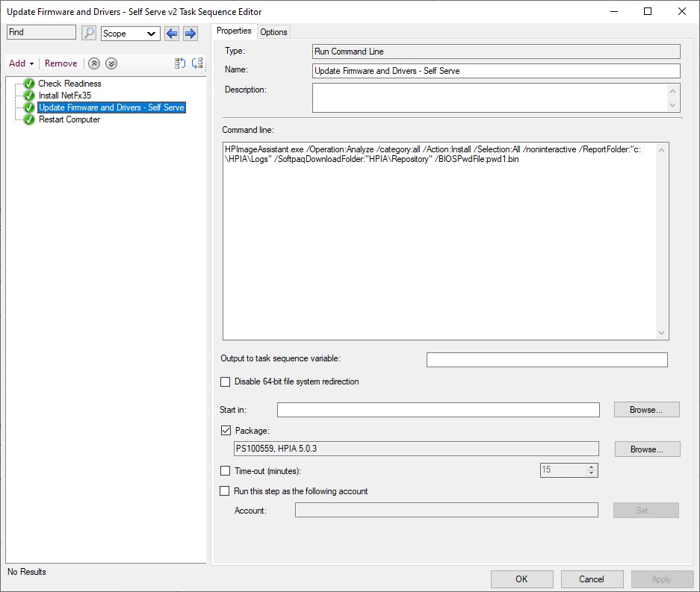Expand all steps with double-down chevron icon
Image resolution: width=700 pixels, height=592 pixels.
coord(111,63)
